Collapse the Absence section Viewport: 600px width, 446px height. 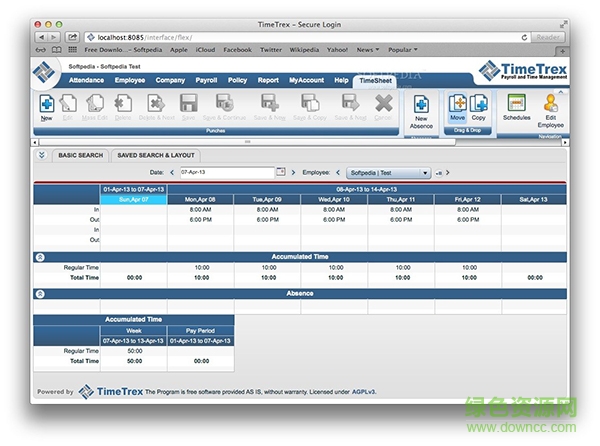coord(40,294)
